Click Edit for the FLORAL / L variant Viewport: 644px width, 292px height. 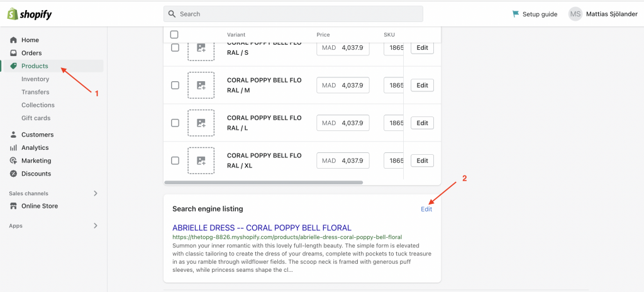pos(422,123)
